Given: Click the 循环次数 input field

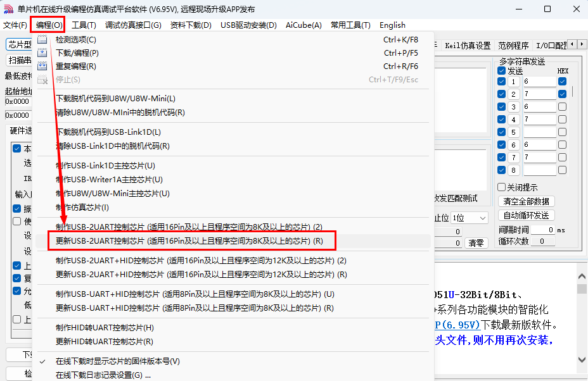Looking at the screenshot, I should pos(542,241).
